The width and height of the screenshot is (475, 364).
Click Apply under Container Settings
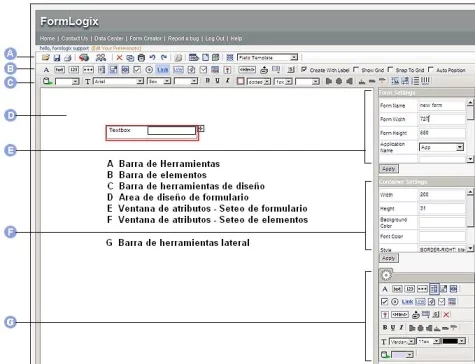[x=389, y=258]
